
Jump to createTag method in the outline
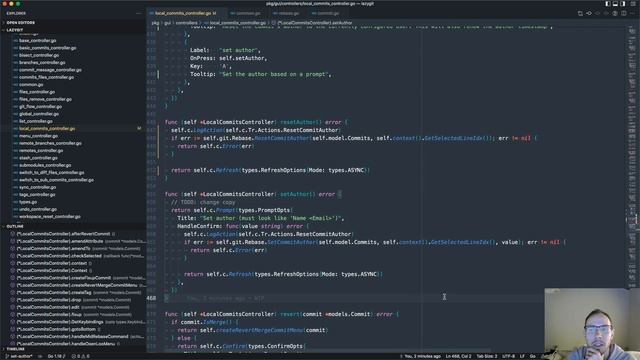pos(54,293)
